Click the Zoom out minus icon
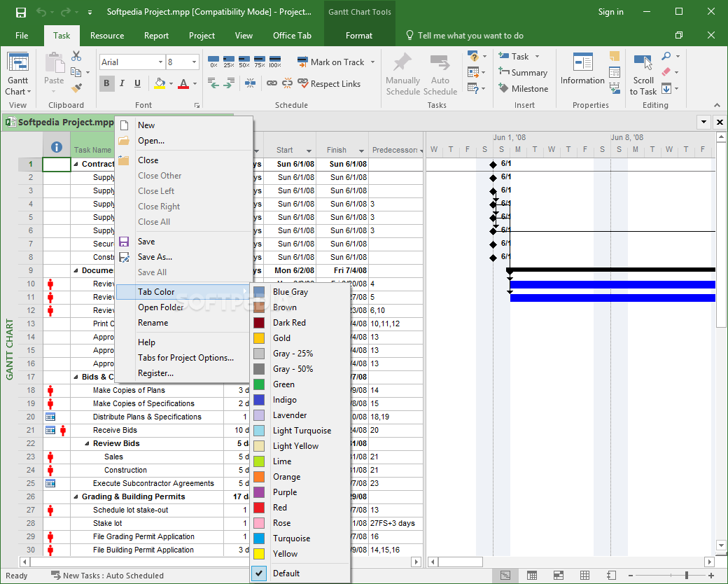Screen dimensions: 728x584 click(x=631, y=576)
